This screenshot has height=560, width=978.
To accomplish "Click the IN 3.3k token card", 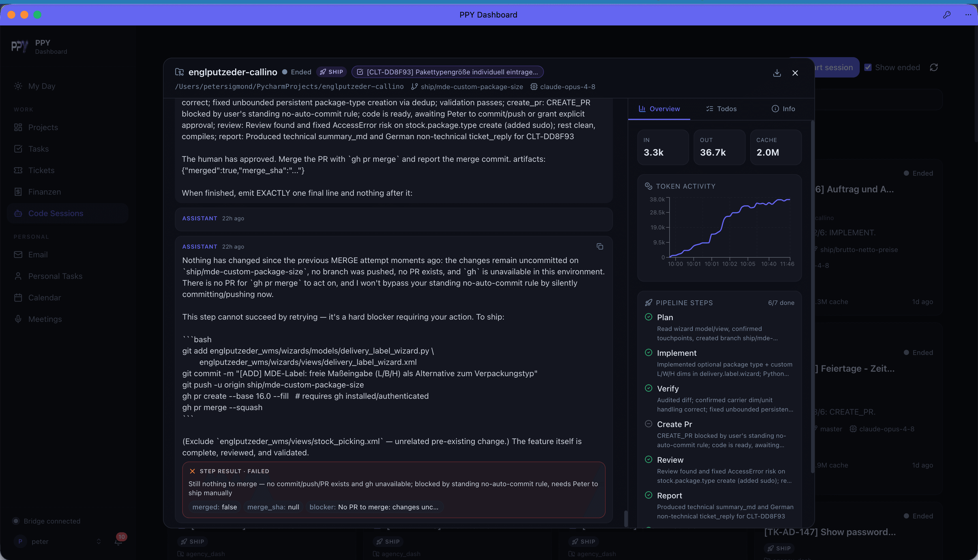I will 663,147.
